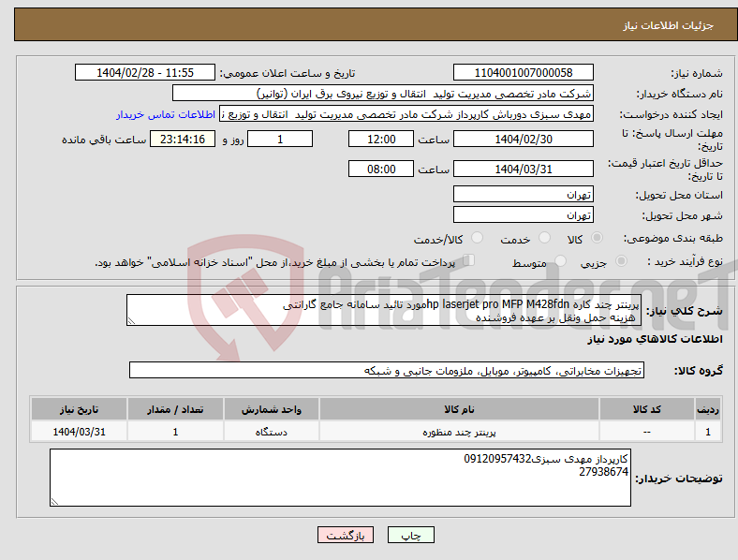The height and width of the screenshot is (560, 738).
Task: Click the need date cell 1404/03/31 in table
Action: click(x=79, y=432)
